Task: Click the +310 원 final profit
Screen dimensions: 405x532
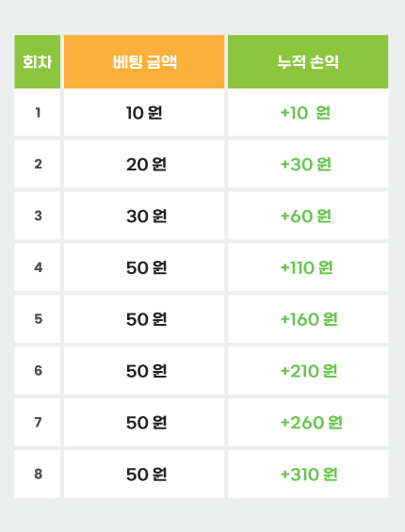Action: pos(309,474)
